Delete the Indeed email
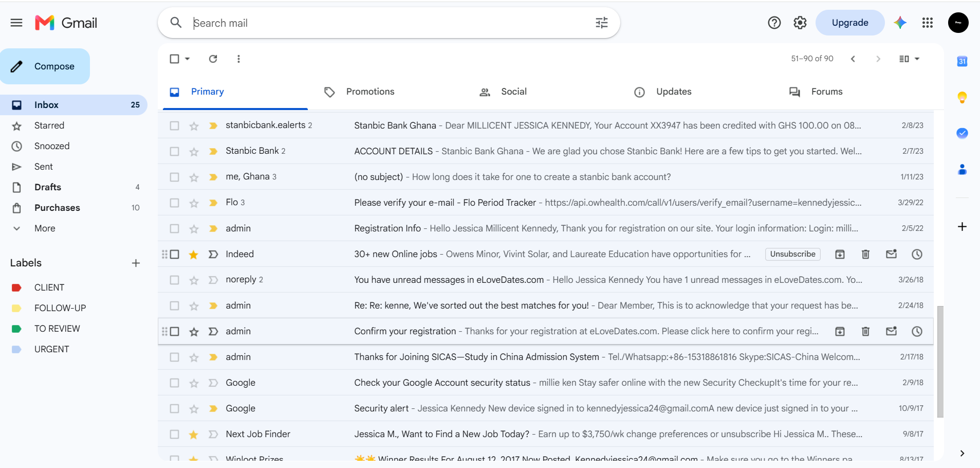The image size is (980, 468). pos(865,254)
